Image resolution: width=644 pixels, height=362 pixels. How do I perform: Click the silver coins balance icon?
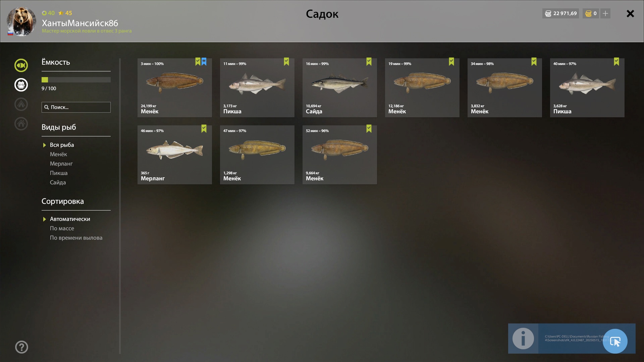[x=548, y=13]
